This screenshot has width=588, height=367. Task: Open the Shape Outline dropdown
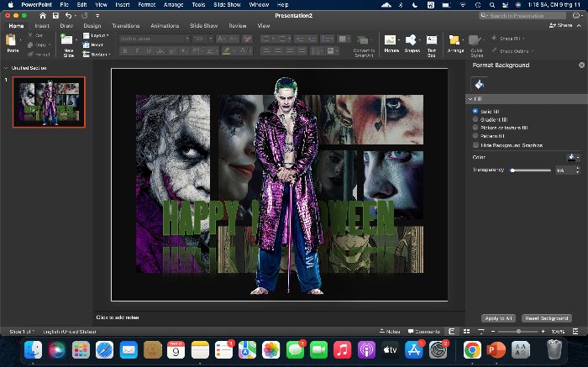512,50
